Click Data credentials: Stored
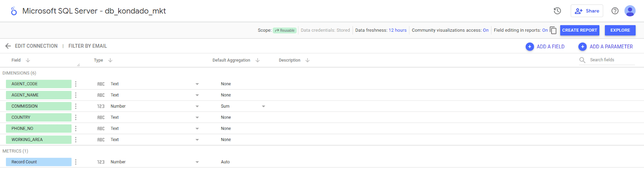The width and height of the screenshot is (644, 178). (325, 30)
